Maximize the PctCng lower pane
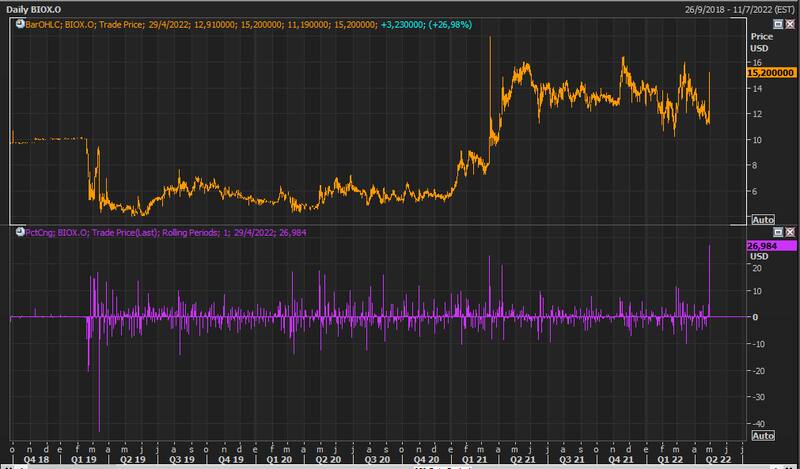 (778, 232)
